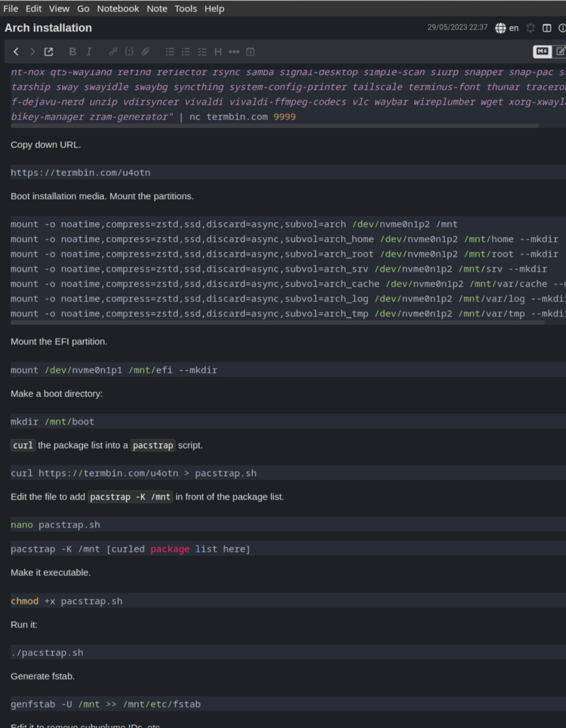Click the 'genfstab -U /mnt >> /mnt/etc/fstab' line

click(106, 705)
